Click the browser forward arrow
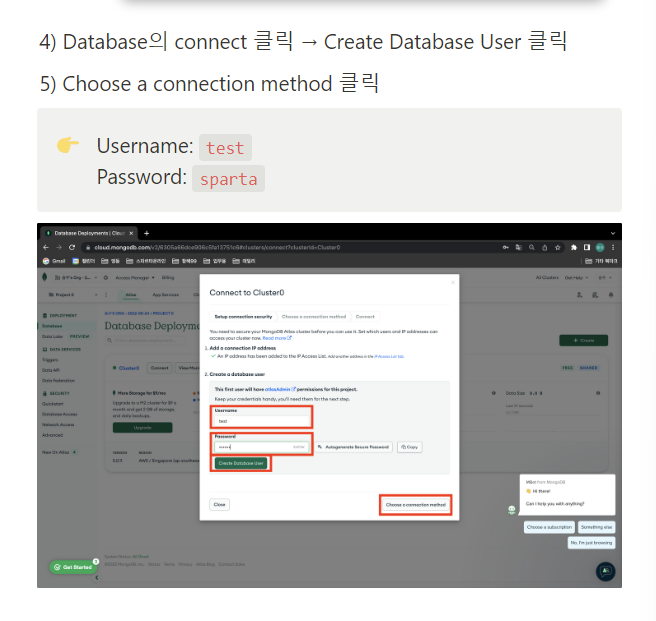This screenshot has height=621, width=656. coord(59,247)
